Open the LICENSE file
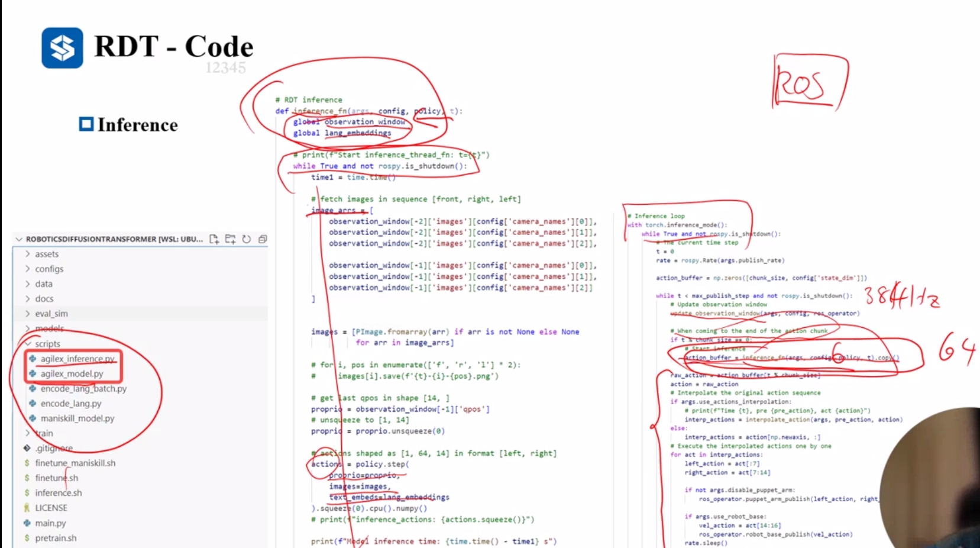This screenshot has height=548, width=980. coord(51,508)
